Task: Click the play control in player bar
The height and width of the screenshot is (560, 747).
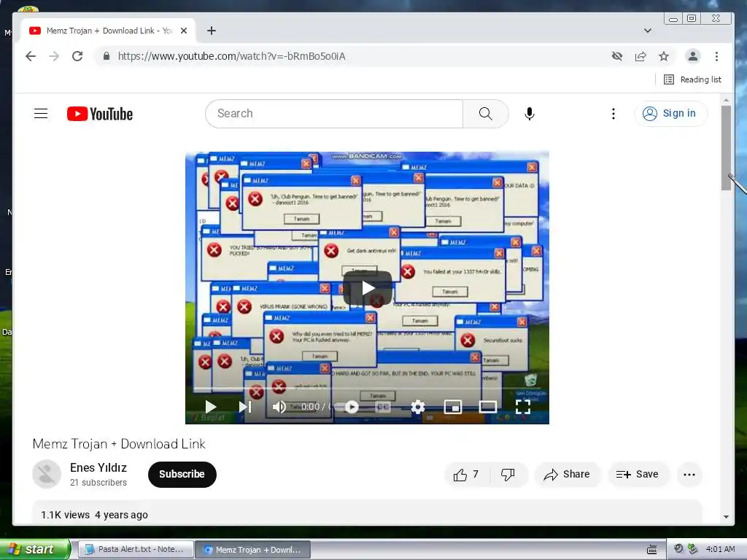Action: click(211, 407)
